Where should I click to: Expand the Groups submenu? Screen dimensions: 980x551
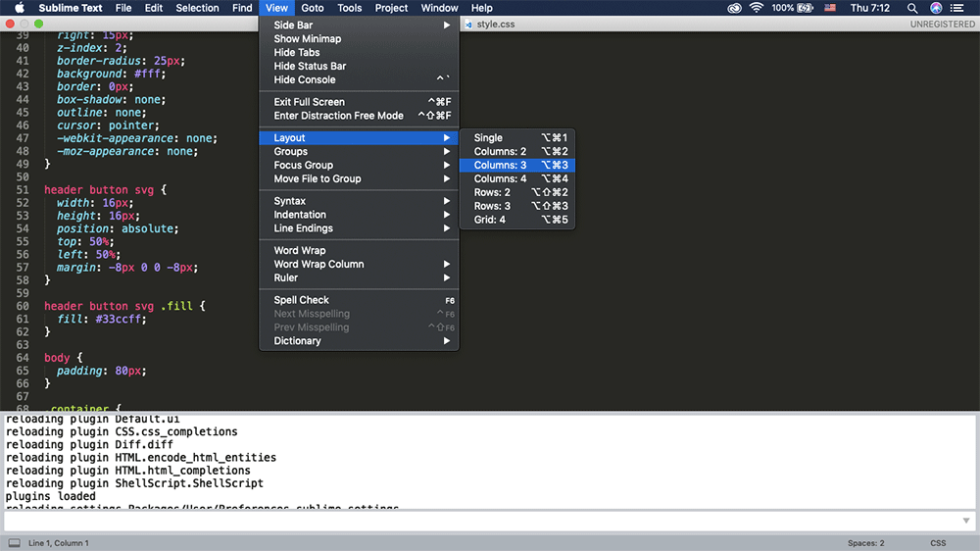359,151
